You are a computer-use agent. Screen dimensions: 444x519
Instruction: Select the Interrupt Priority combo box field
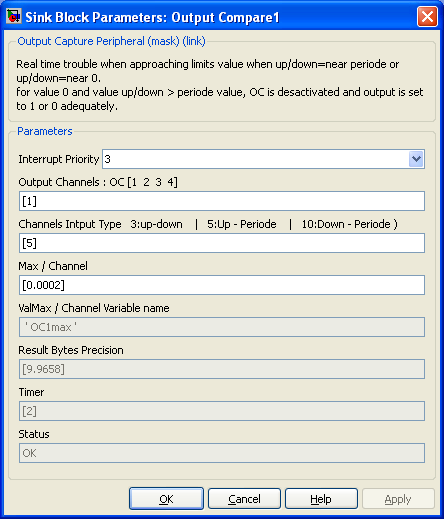click(263, 159)
